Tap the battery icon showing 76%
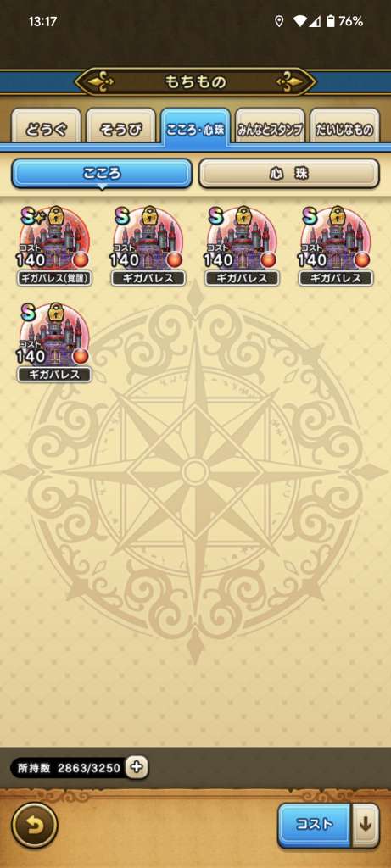Viewport: 391px width, 868px height. click(331, 21)
